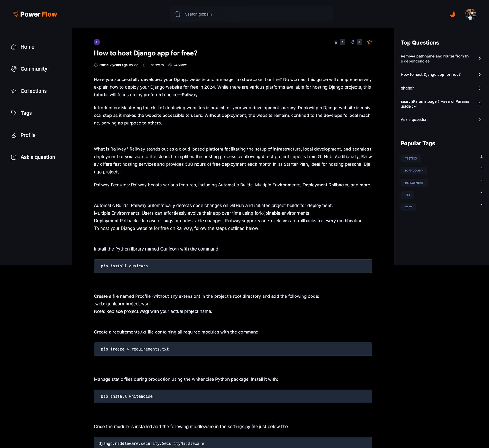Open top question searchParams.page
The image size is (489, 448).
point(435,104)
